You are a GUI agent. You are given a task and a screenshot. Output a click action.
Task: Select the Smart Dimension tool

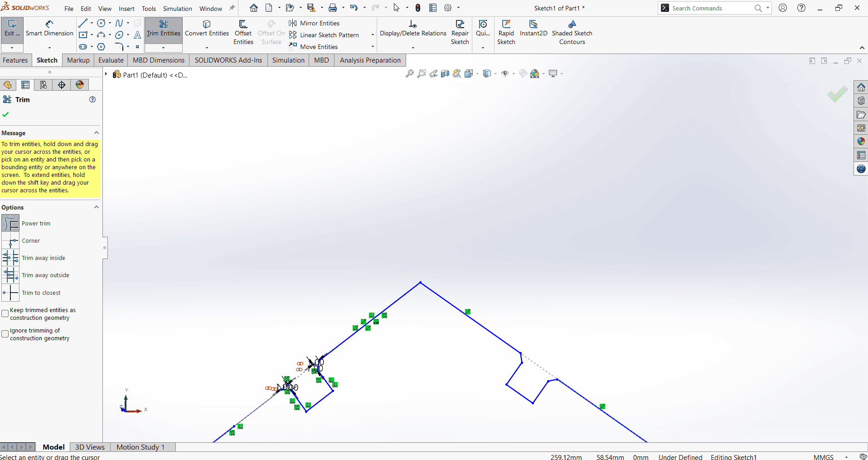pyautogui.click(x=49, y=28)
